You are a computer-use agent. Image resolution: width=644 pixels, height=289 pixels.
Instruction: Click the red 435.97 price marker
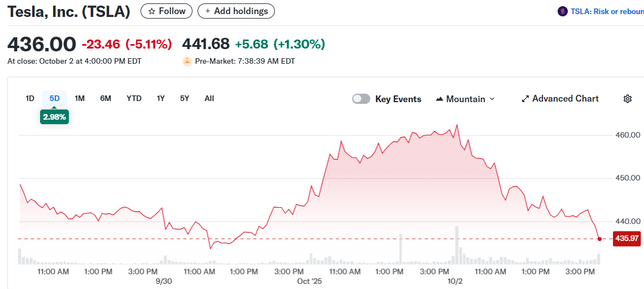tap(627, 239)
